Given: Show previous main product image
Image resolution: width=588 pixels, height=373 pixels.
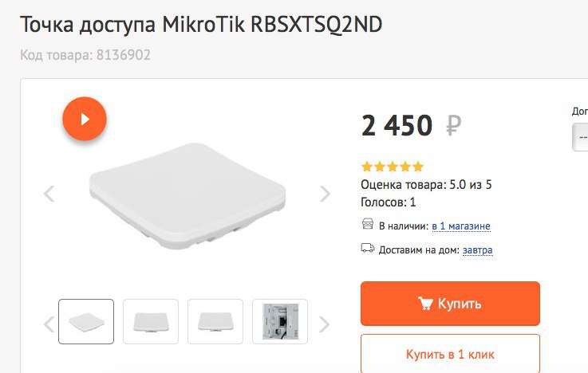Looking at the screenshot, I should [x=49, y=194].
